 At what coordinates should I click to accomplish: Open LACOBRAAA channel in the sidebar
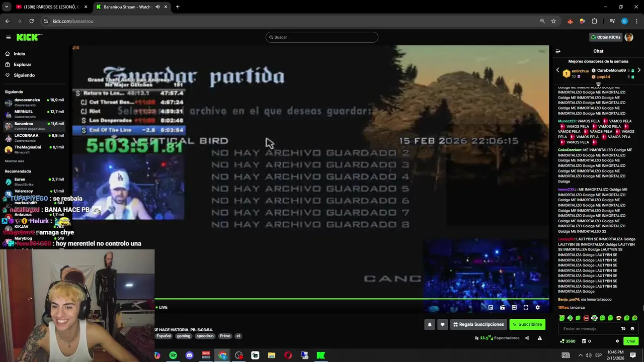[x=34, y=138]
